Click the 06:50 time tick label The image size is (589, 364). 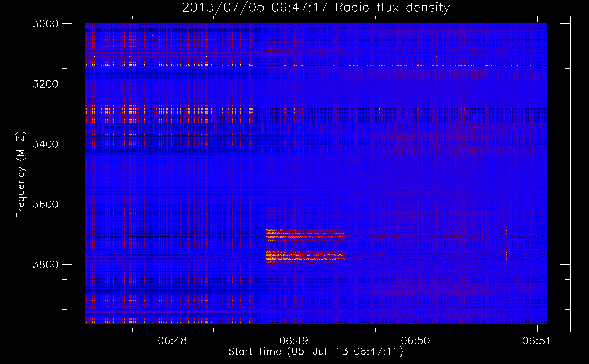pyautogui.click(x=415, y=341)
